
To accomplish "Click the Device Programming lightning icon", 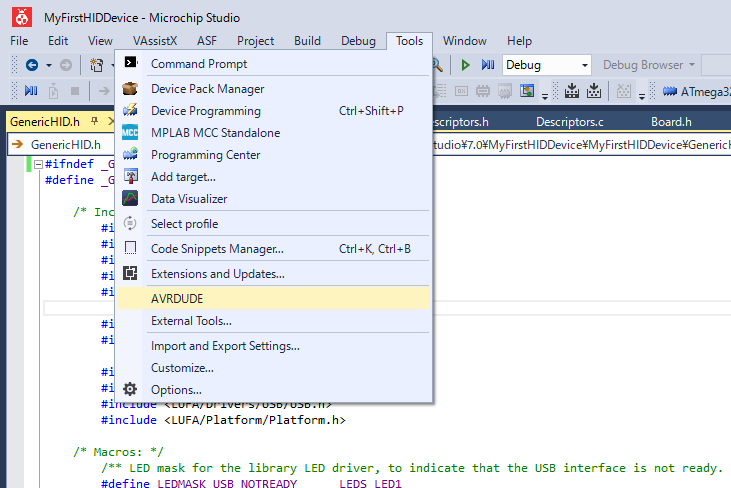I will point(130,110).
